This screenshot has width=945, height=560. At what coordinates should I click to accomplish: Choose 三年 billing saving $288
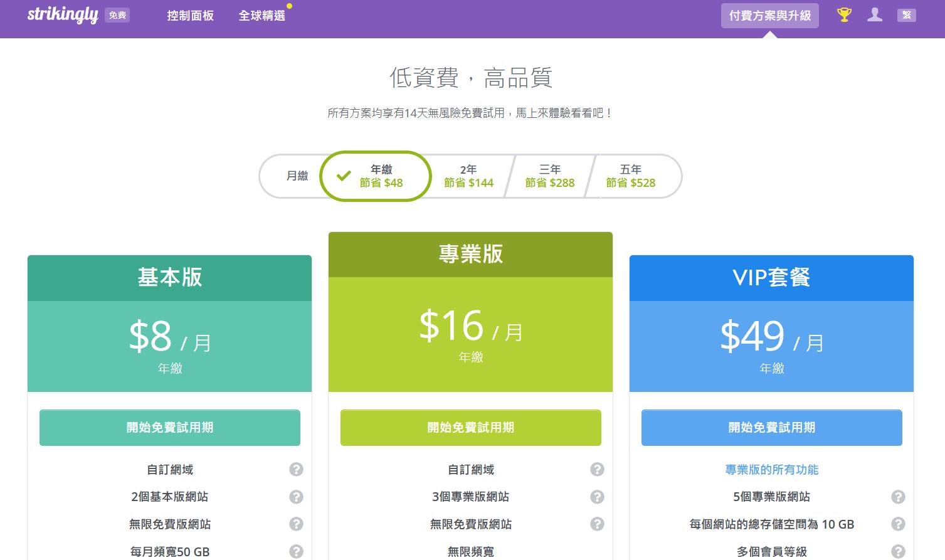click(x=549, y=176)
